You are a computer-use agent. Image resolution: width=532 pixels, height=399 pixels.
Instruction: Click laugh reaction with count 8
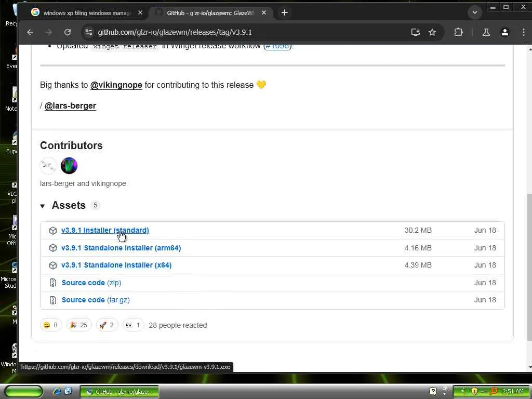coord(51,325)
